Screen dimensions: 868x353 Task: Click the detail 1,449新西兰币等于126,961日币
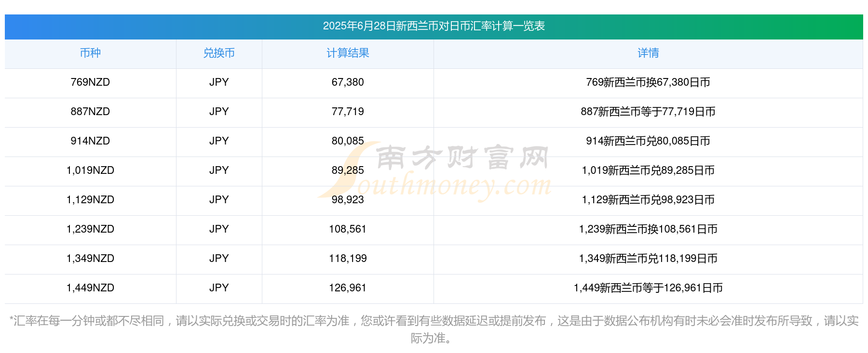point(648,288)
